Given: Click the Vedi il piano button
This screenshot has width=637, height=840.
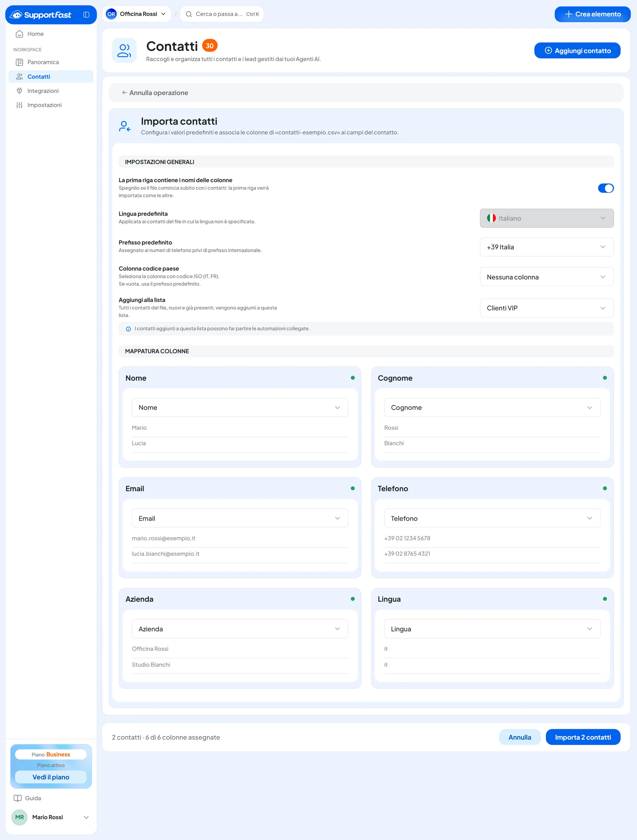Looking at the screenshot, I should pyautogui.click(x=51, y=777).
